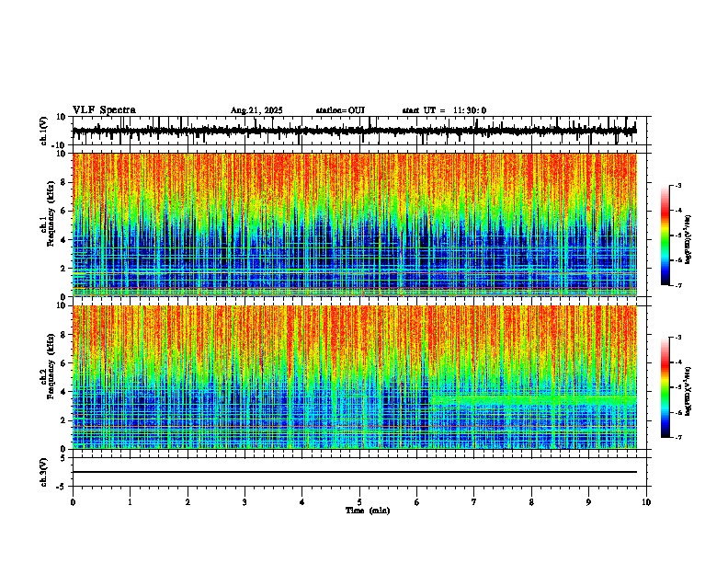Click the "2" frequency tick of ch.1 spectrogram
The image size is (728, 563).
[x=64, y=268]
